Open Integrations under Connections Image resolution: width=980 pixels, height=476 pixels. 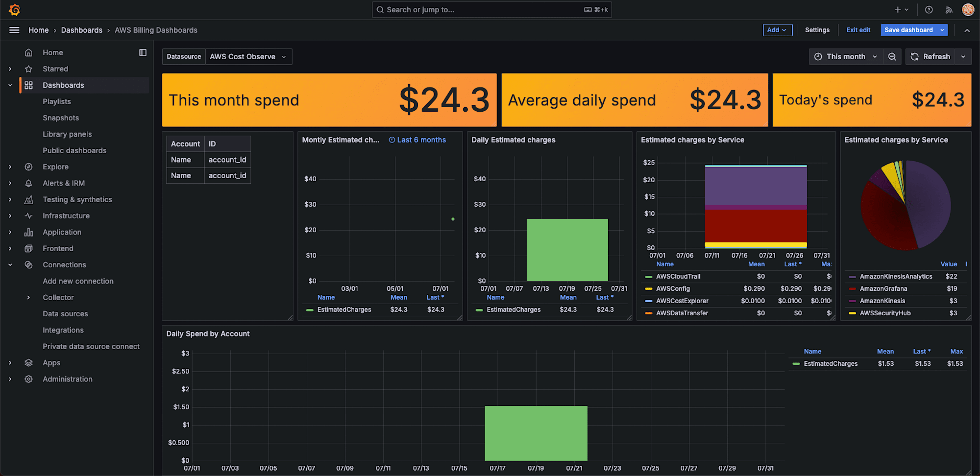click(63, 330)
